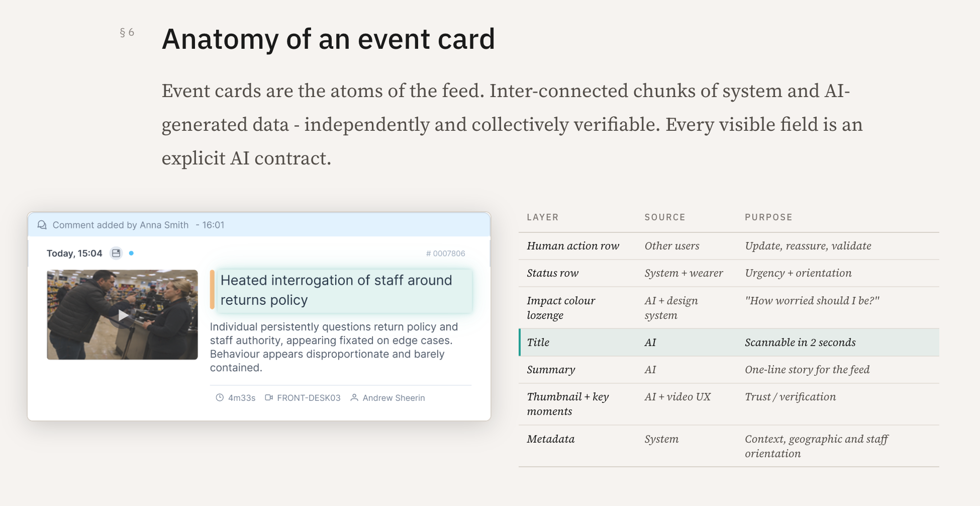Select the Metadata row in table
Screen dimensions: 980x506
tap(729, 446)
